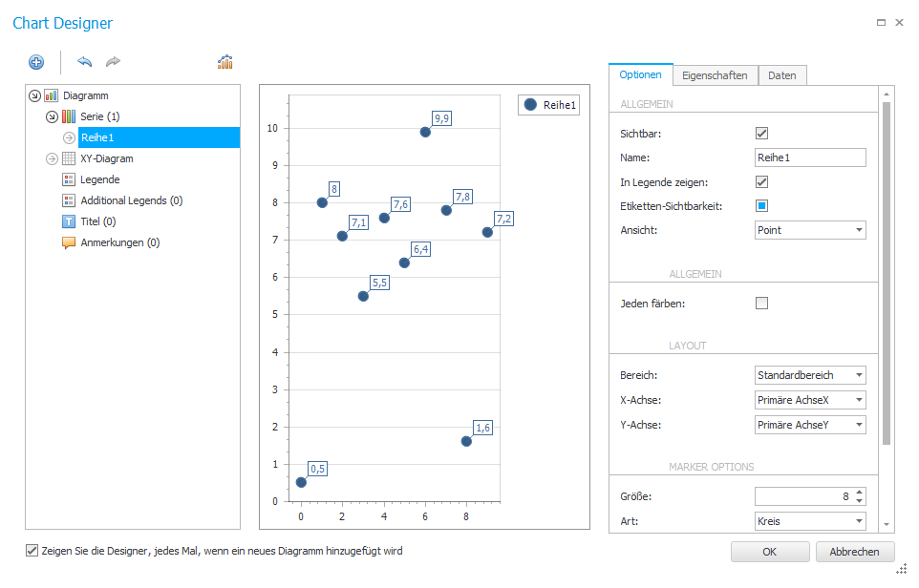Screen dimensions: 919x588
Task: Click the undo arrow icon
Action: tap(84, 61)
